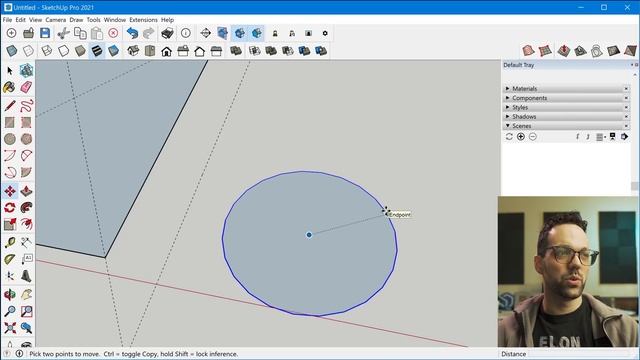Image resolution: width=640 pixels, height=360 pixels.
Task: Show scene details arrow button
Action: [x=624, y=137]
